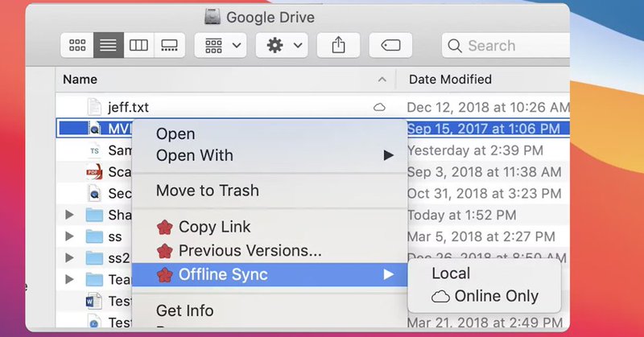Expand the ss2 folder disclosure triangle
This screenshot has width=644, height=337.
[70, 258]
